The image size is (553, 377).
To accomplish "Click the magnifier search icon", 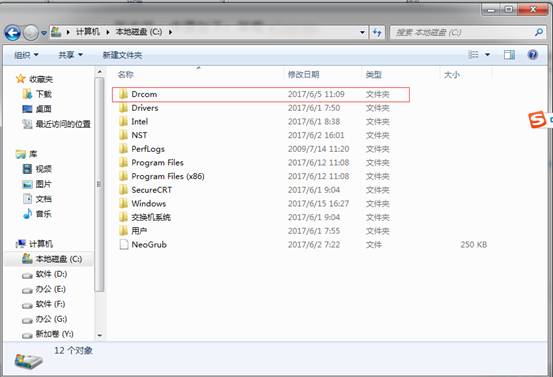I will point(539,32).
